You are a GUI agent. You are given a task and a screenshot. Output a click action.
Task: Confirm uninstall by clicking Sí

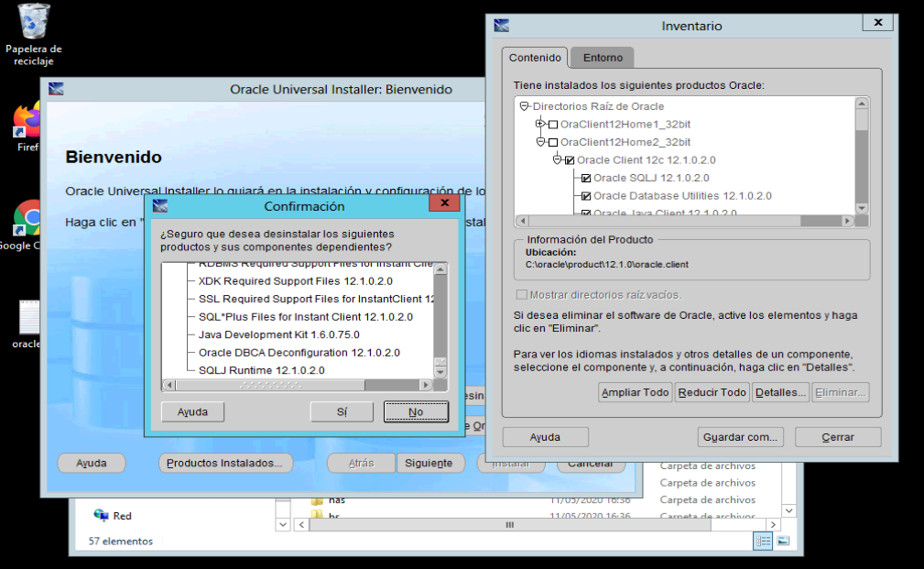coord(341,411)
